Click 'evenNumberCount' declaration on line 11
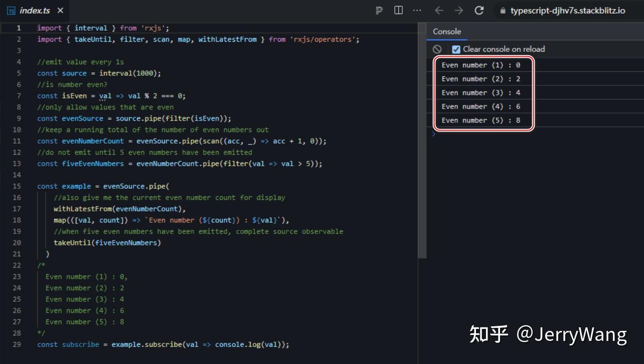 pyautogui.click(x=93, y=141)
